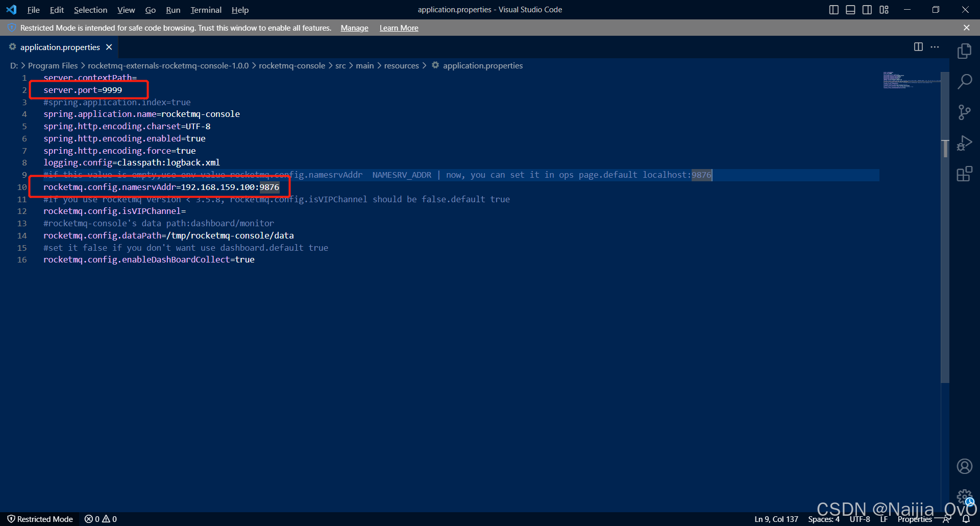Open the Extensions view
Image resolution: width=980 pixels, height=526 pixels.
point(964,174)
